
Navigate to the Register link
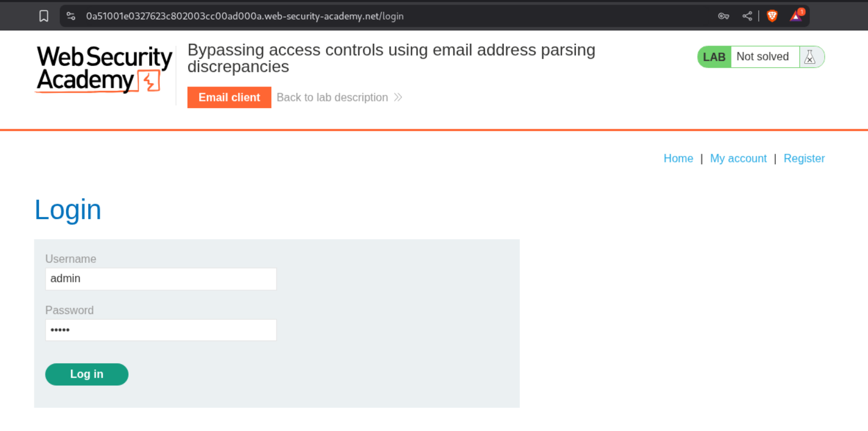point(804,159)
